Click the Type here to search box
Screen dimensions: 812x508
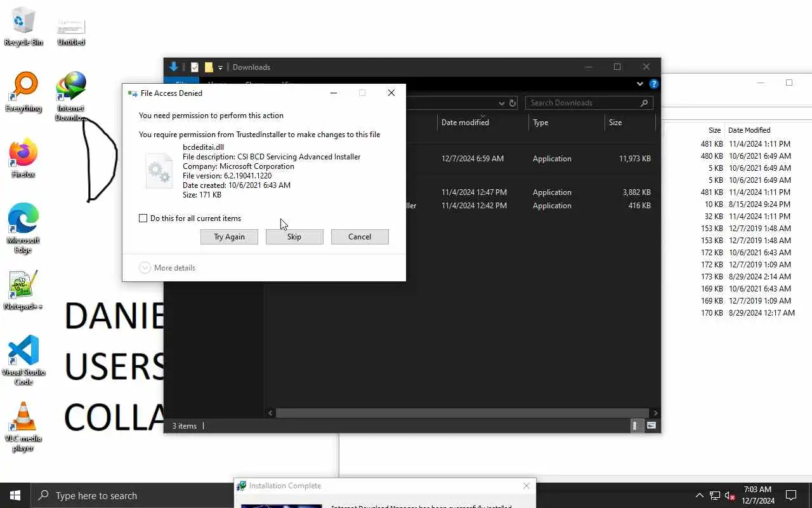click(132, 495)
